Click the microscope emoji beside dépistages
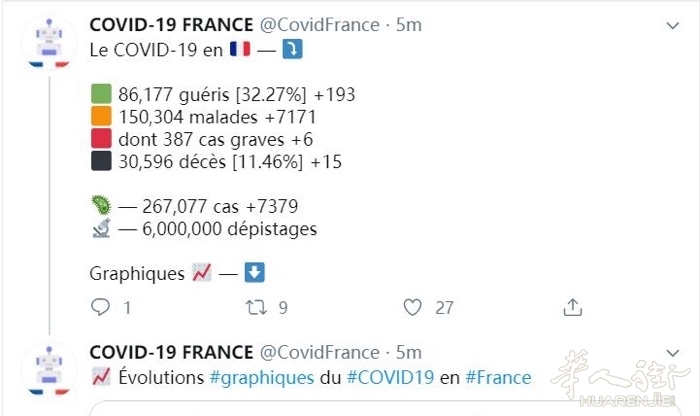Screen dimensions: 700x416 tap(101, 228)
